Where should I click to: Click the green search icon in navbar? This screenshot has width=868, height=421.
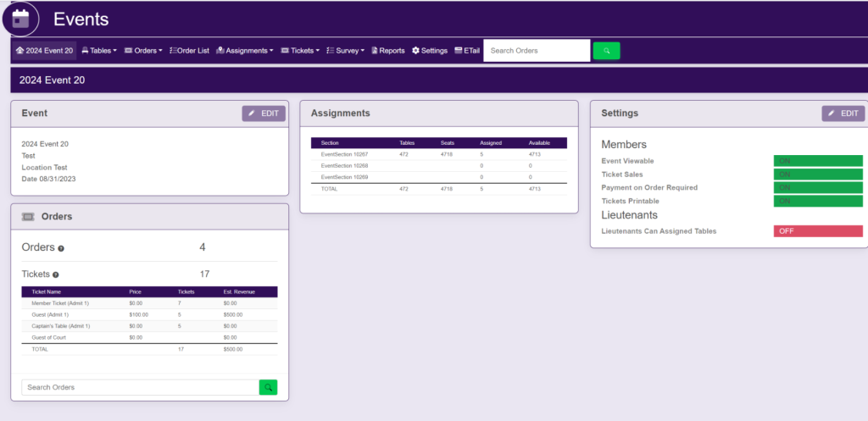click(x=606, y=51)
